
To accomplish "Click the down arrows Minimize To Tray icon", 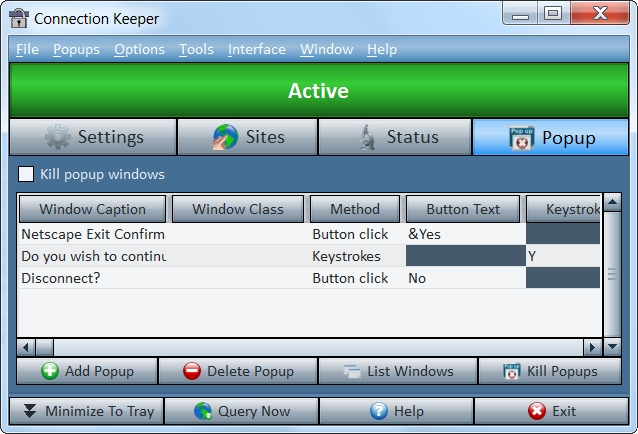I will click(30, 411).
